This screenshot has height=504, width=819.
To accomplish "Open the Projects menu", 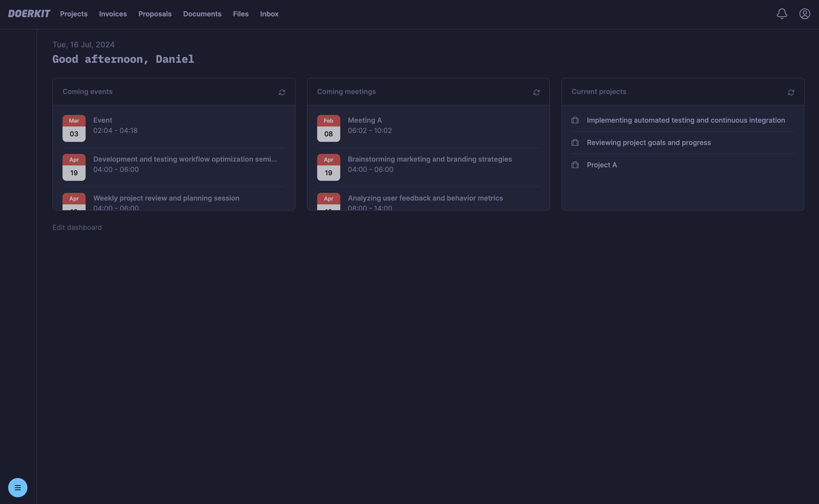I will [74, 14].
